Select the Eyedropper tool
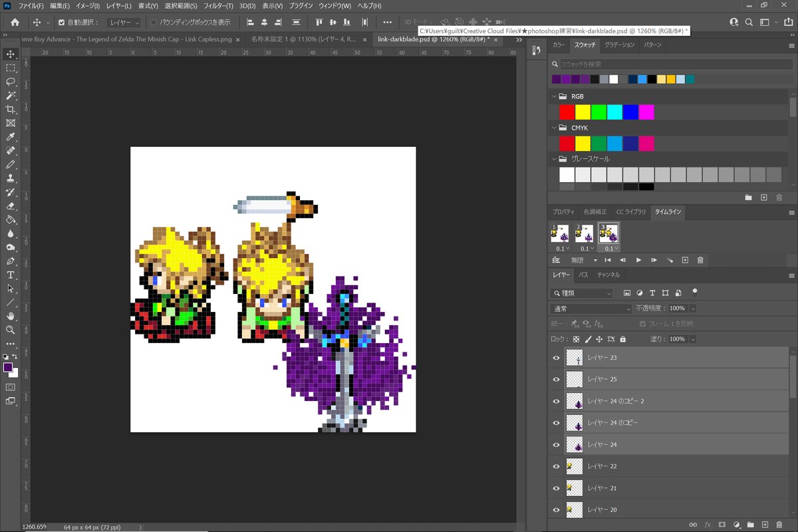Image resolution: width=798 pixels, height=532 pixels. (x=11, y=137)
